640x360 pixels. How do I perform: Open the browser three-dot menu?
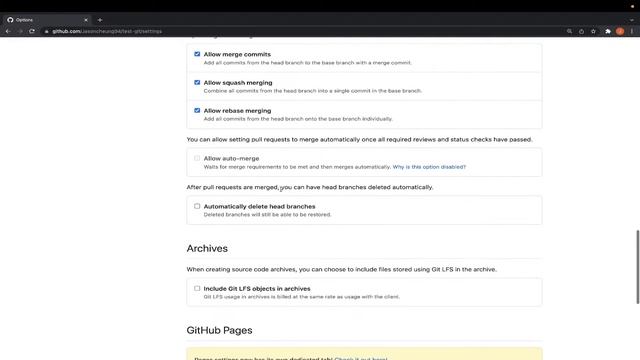632,31
